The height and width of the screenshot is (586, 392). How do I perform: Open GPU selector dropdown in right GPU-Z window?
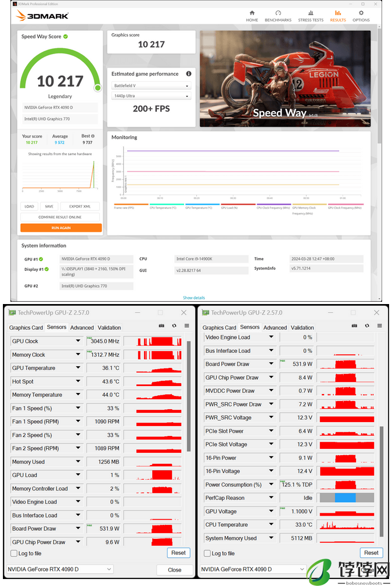(253, 569)
